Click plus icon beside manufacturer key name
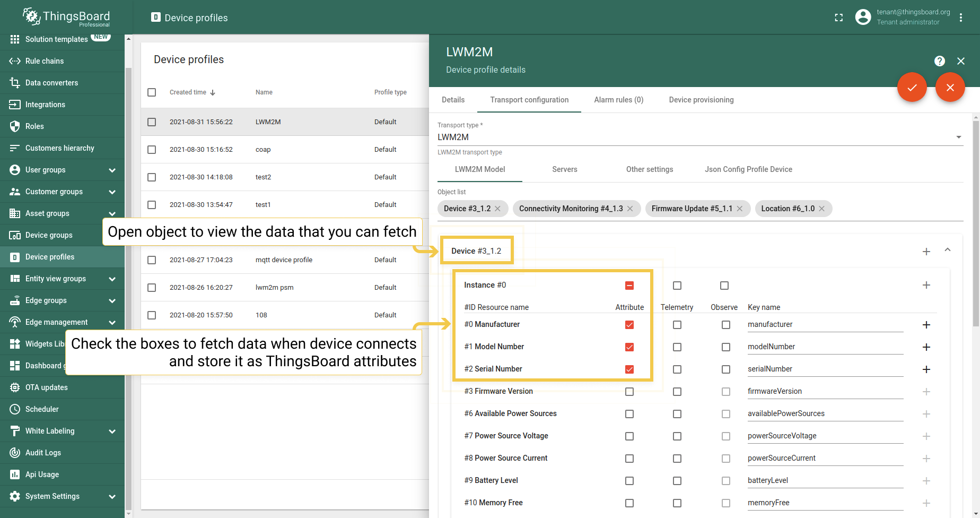The height and width of the screenshot is (518, 980). (926, 325)
